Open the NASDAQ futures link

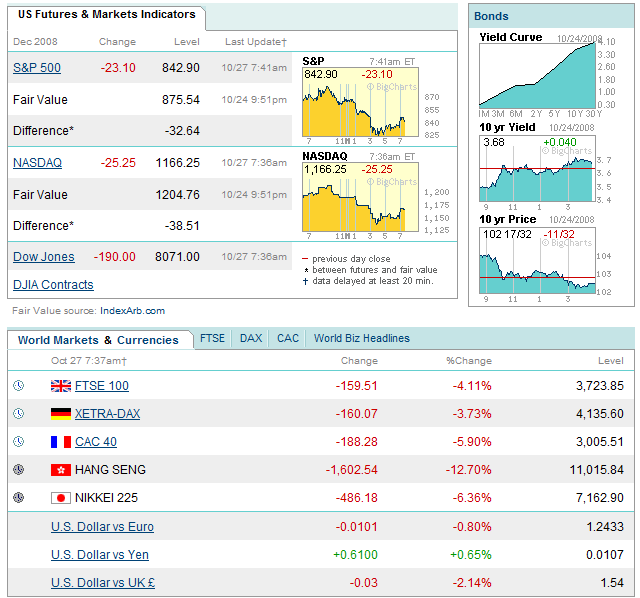tap(37, 162)
